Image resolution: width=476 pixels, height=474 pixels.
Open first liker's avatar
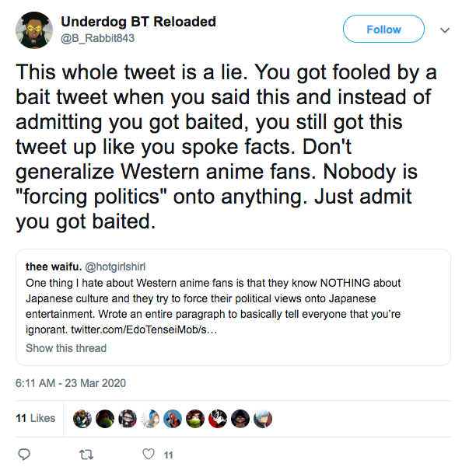[x=82, y=419]
